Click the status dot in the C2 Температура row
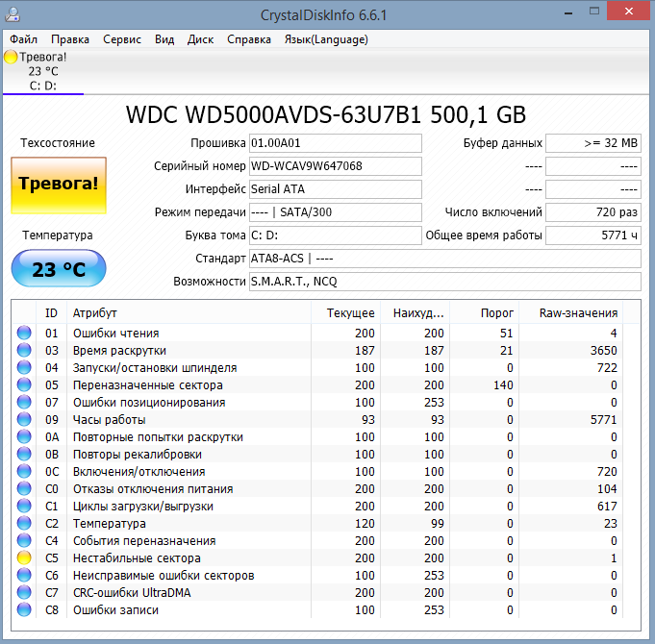 pos(24,523)
